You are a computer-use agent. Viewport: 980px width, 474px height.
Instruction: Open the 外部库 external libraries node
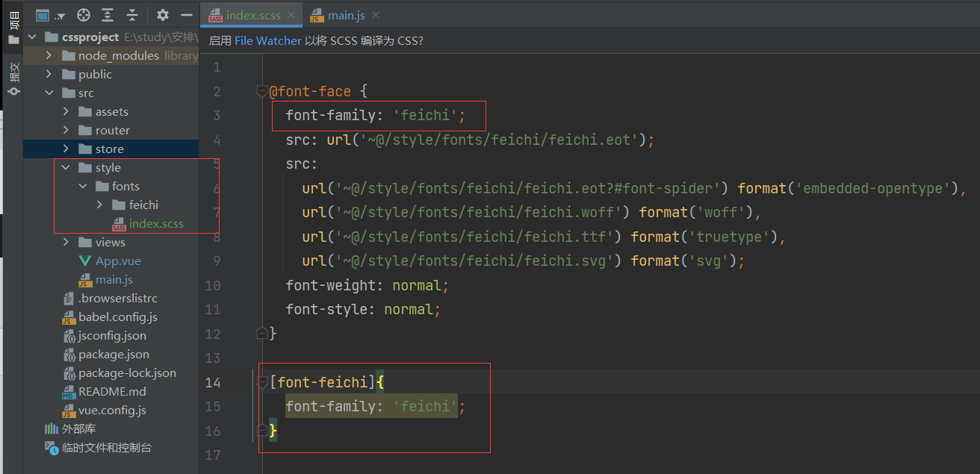coord(78,429)
